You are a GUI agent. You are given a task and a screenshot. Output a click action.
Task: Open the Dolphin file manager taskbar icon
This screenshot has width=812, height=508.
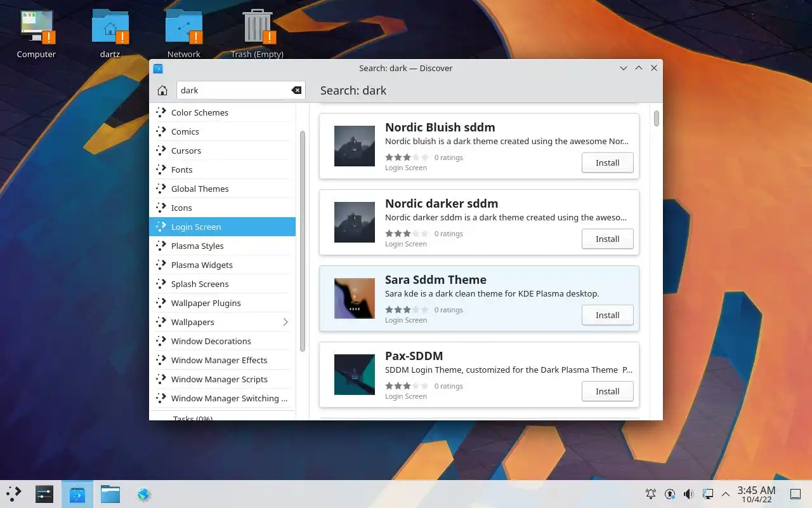110,494
